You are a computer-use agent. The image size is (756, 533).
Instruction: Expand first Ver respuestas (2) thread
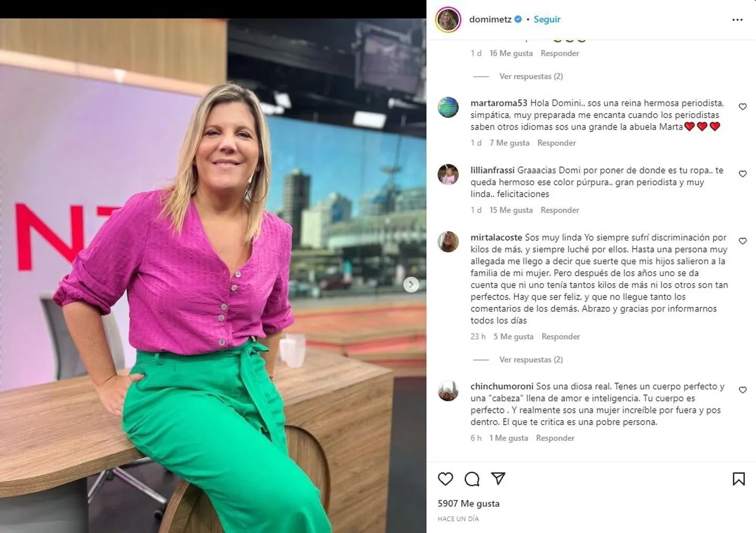[x=531, y=76]
